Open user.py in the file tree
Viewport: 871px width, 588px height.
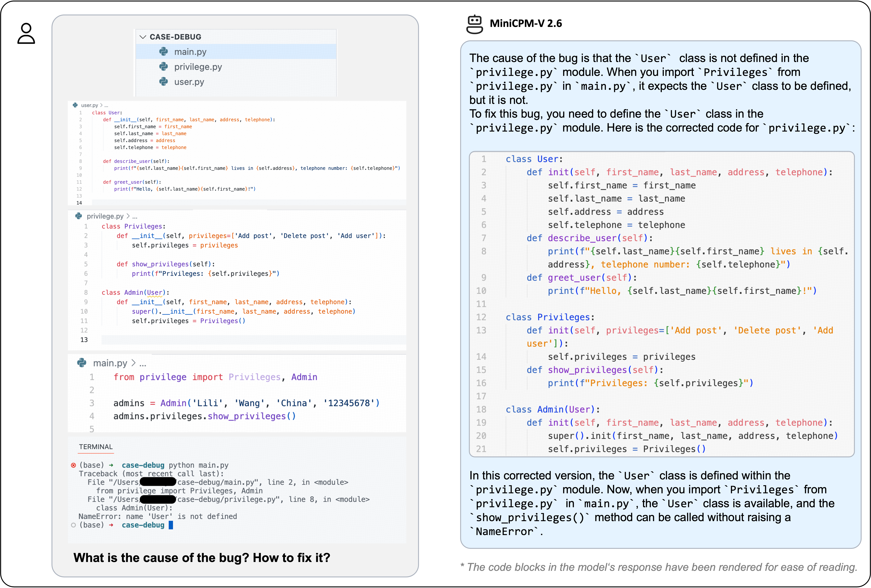[189, 82]
